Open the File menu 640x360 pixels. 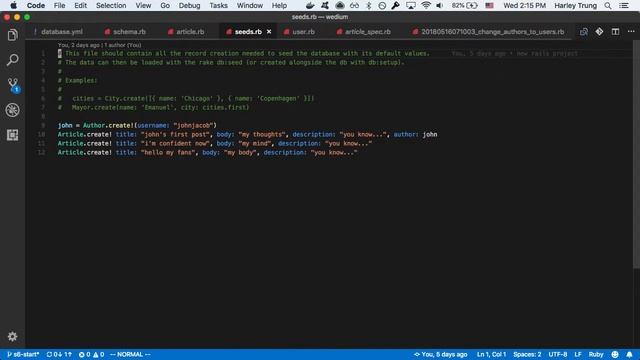point(59,6)
